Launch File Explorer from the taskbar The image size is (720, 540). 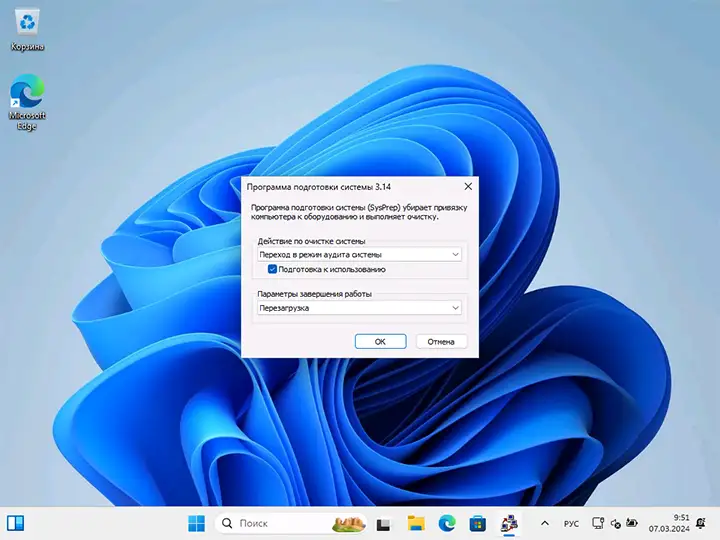[x=416, y=523]
